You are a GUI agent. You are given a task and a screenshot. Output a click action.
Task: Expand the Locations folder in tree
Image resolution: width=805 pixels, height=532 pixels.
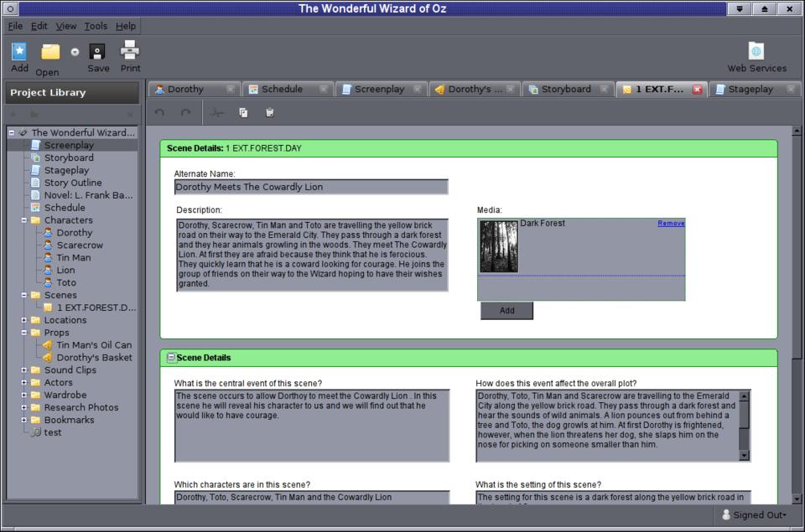24,320
